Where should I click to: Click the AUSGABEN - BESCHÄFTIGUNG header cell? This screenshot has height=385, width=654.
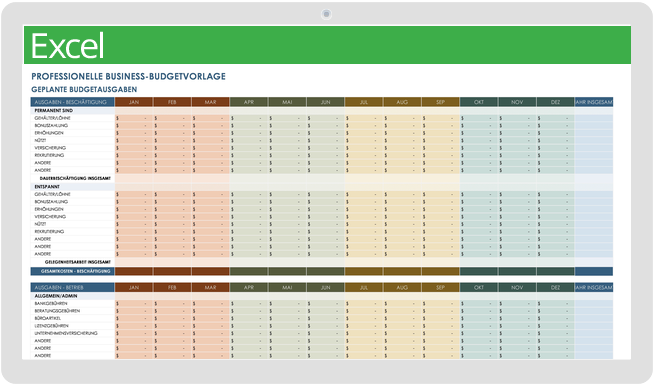(73, 102)
